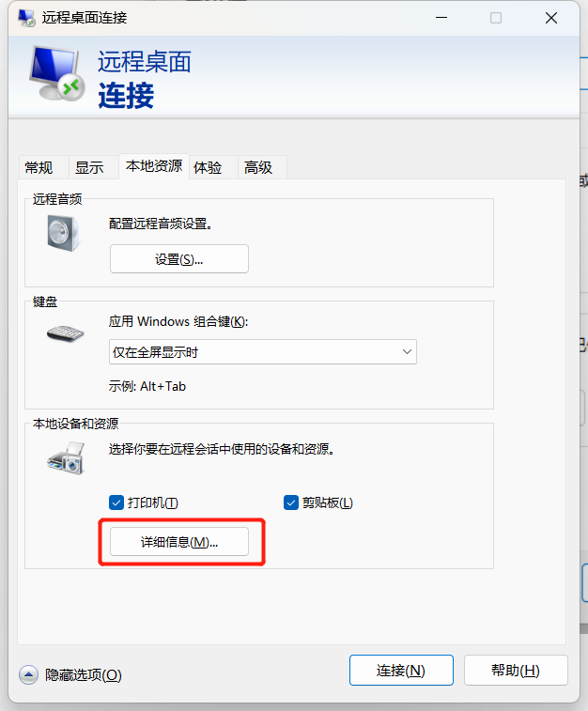Click the dropdown chevron beside 仅在全屏显示时
This screenshot has width=588, height=711.
407,352
